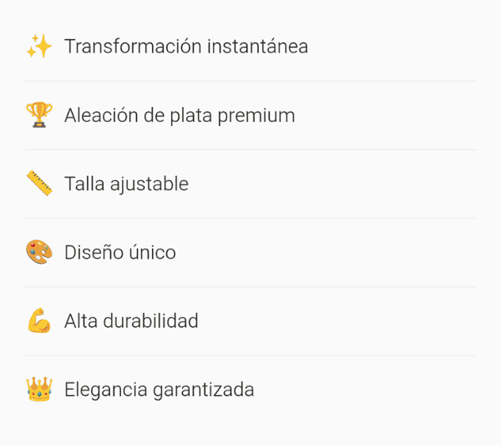Image resolution: width=501 pixels, height=448 pixels.
Task: Select the 'Transformación instantánea' feature text
Action: tap(185, 47)
